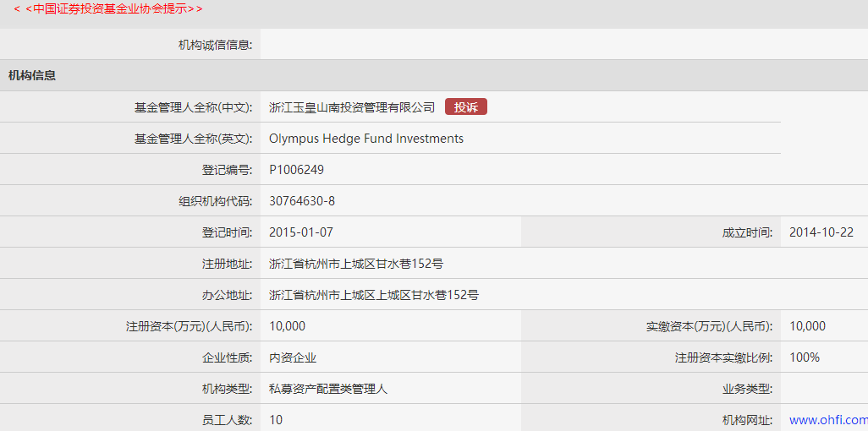Click the 实缴资本 value 10,000

coord(807,326)
